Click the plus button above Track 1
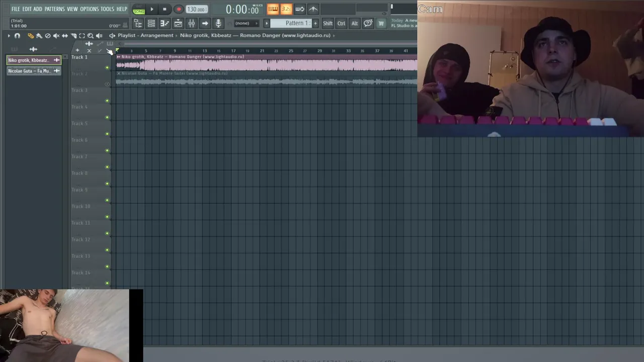Viewport: 644px width, 362px height. point(77,50)
